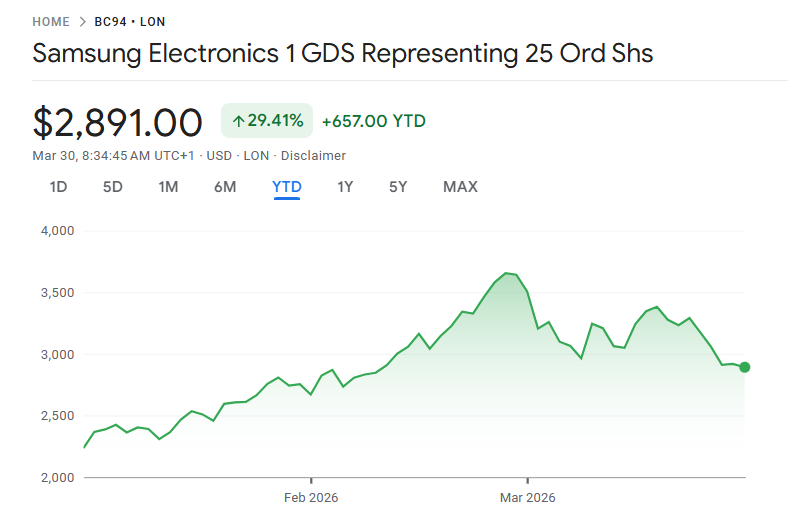Switch to the 6M range tab
The width and height of the screenshot is (788, 517).
pyautogui.click(x=225, y=187)
